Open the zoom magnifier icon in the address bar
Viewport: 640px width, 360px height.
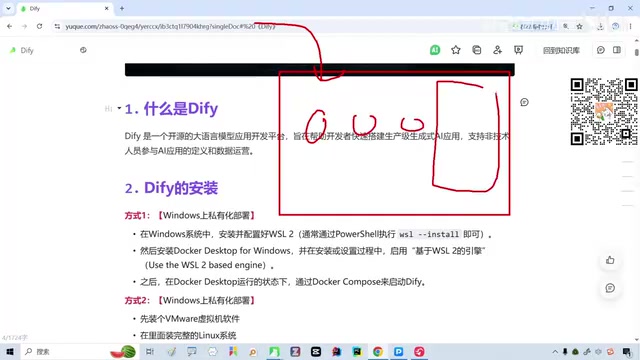[x=566, y=26]
